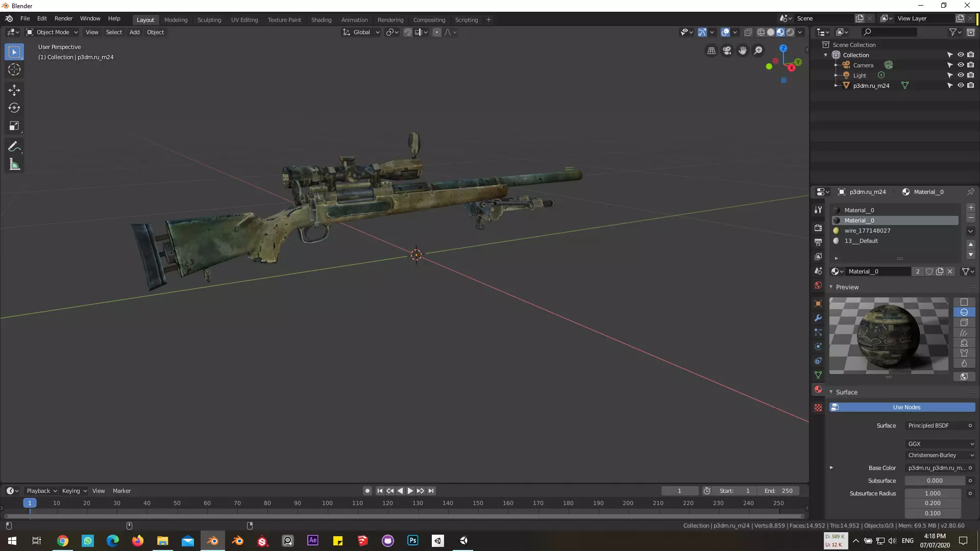
Task: Select the 3D Cursor tool
Action: [14, 70]
